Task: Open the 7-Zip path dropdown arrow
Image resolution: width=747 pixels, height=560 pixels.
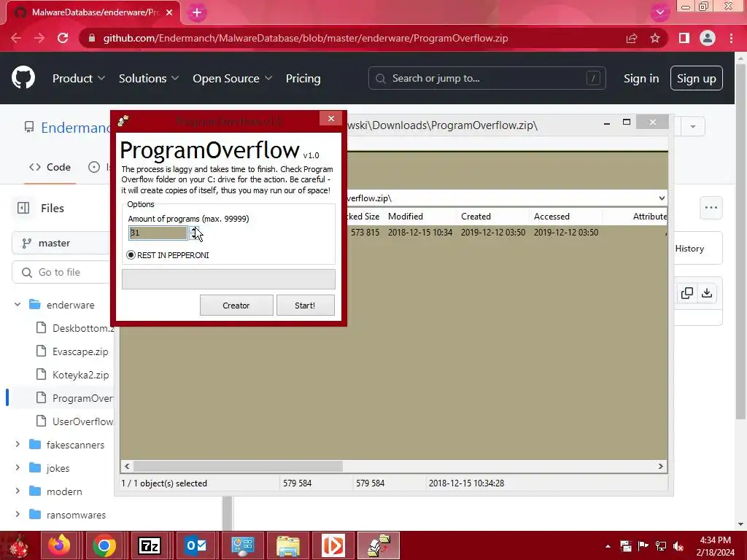Action: 661,198
